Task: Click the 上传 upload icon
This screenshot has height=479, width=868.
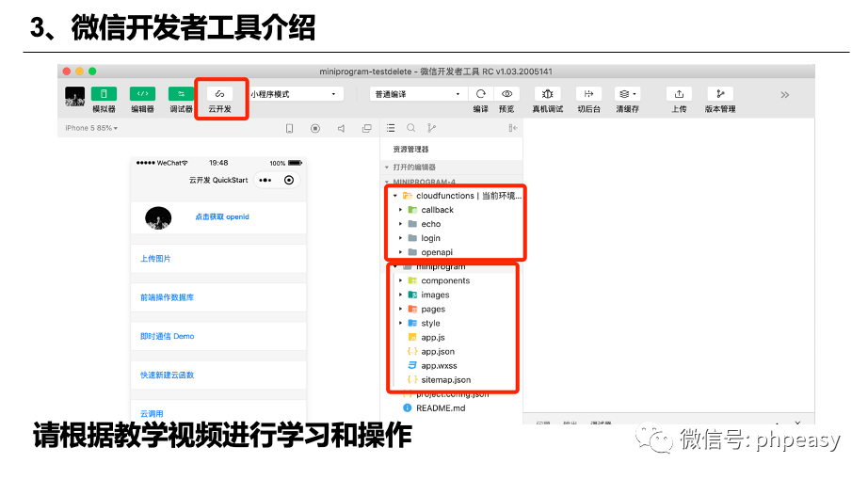Action: (679, 94)
